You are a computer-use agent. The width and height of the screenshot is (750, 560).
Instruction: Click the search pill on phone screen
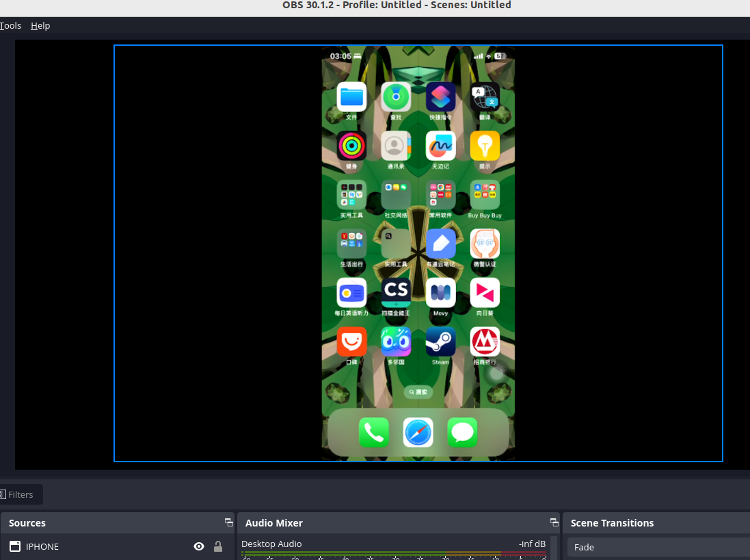(418, 392)
